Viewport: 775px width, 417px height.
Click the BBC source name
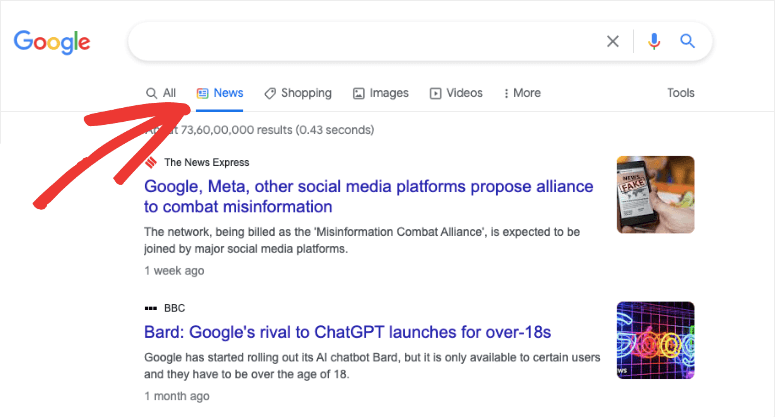click(174, 308)
